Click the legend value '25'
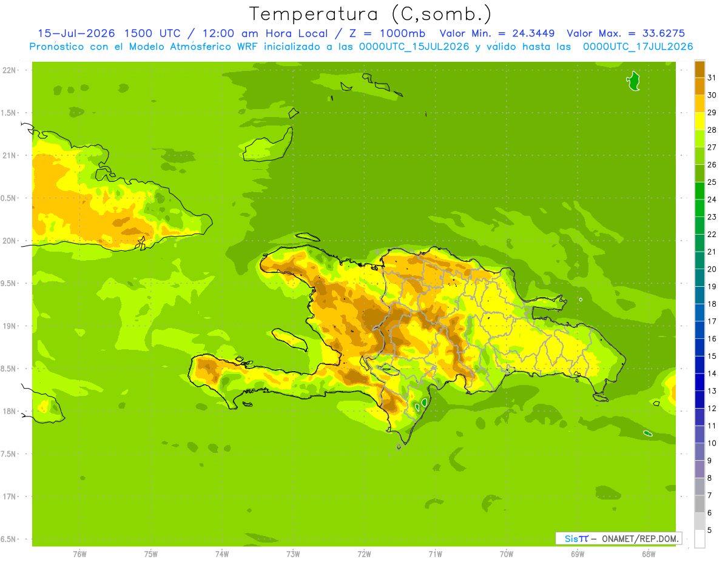728x562 pixels. click(712, 182)
